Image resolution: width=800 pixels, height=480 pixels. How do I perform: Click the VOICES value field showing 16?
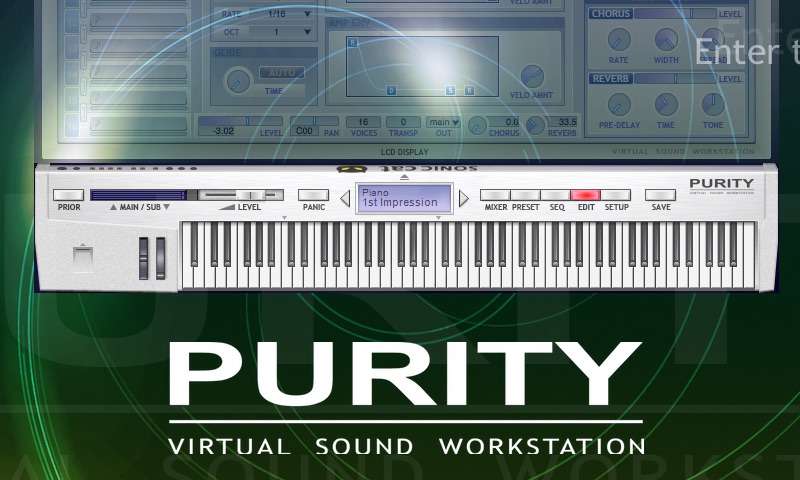tap(363, 122)
